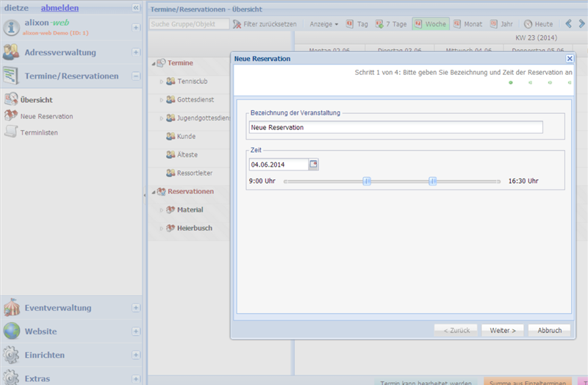Expand the Material tree node
The height and width of the screenshot is (385, 588).
[x=162, y=210]
